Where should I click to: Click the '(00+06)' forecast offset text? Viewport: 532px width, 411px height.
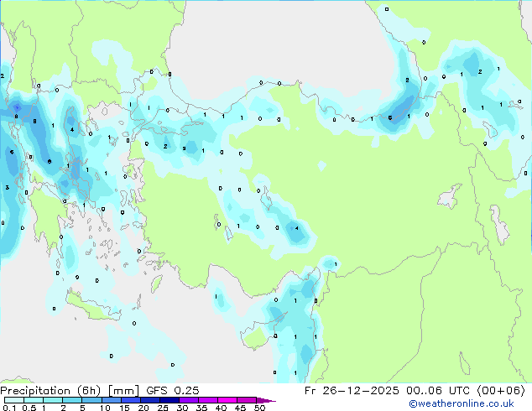(x=501, y=391)
